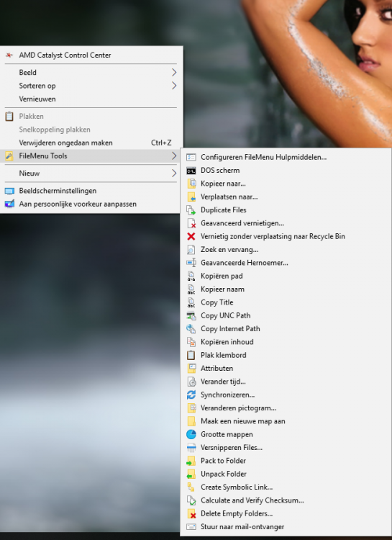Image resolution: width=392 pixels, height=540 pixels.
Task: Click the Grootte mappen pie chart icon
Action: (191, 434)
